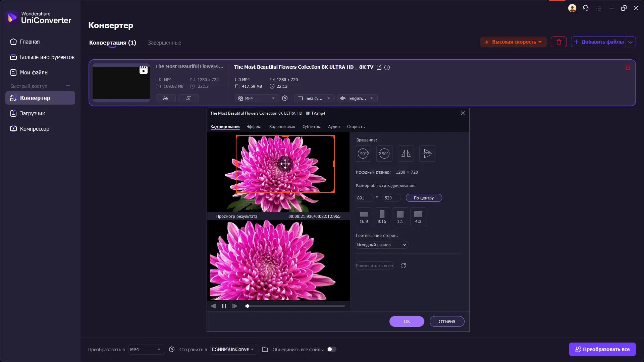Viewport: 644px width, 362px height.
Task: Flip video horizontally
Action: click(406, 154)
